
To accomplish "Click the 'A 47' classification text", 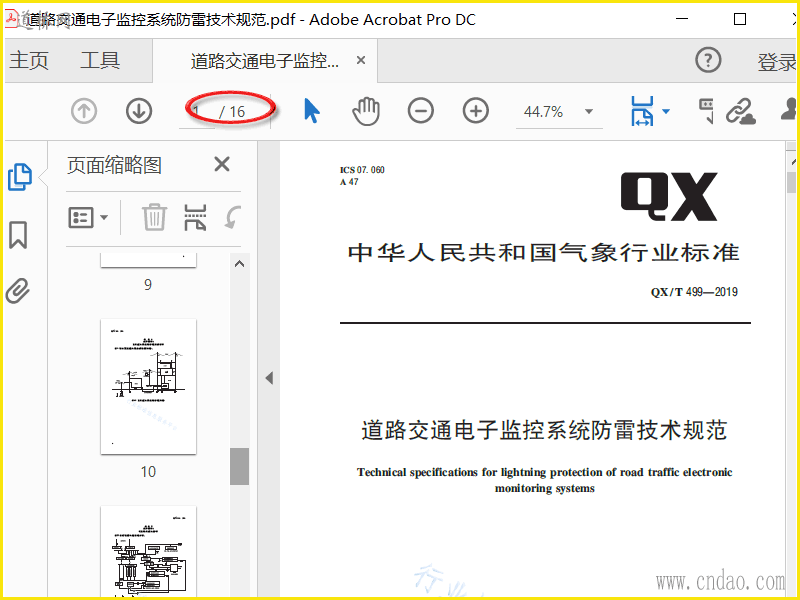I will click(x=349, y=182).
